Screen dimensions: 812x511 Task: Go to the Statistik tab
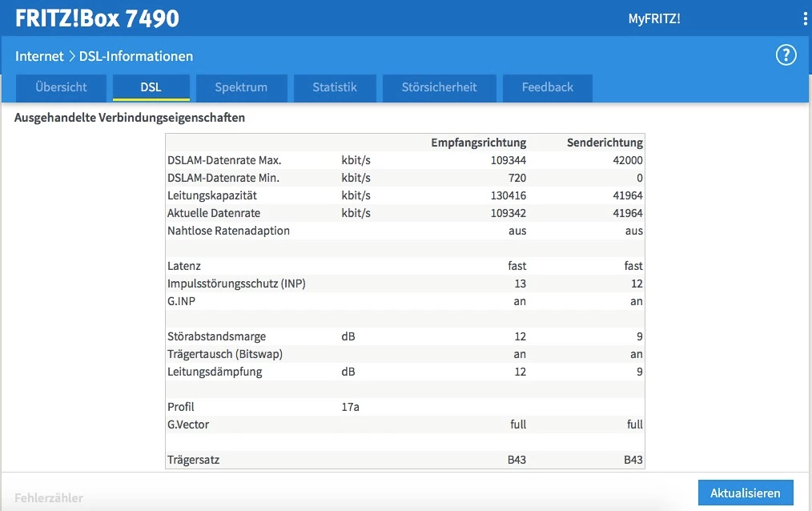click(335, 87)
